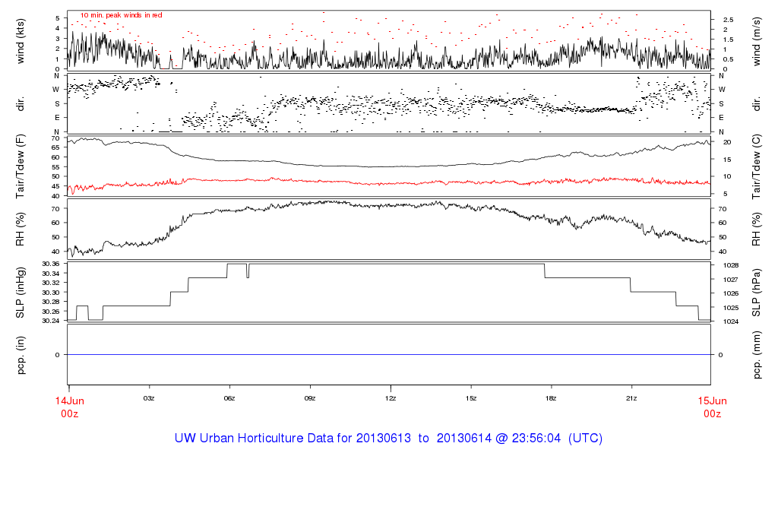Image resolution: width=778 pixels, height=532 pixels.
Task: Click the 'wind (m/s)' right axis label
Action: pyautogui.click(x=756, y=41)
